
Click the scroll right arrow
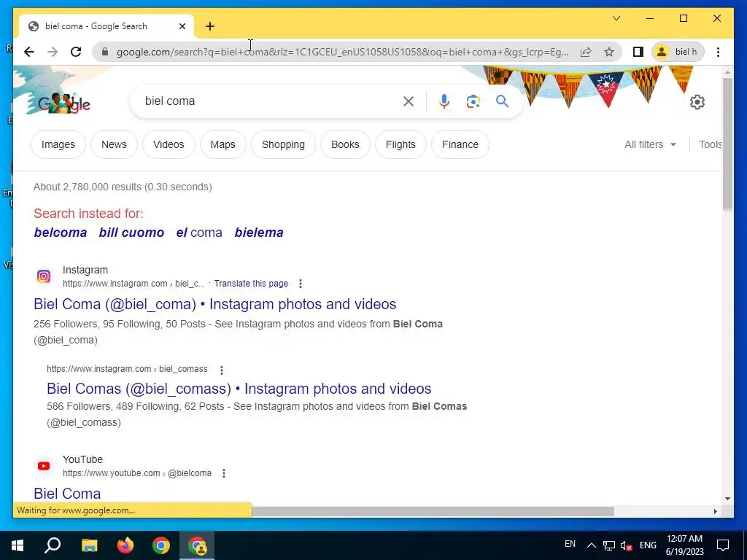(715, 511)
